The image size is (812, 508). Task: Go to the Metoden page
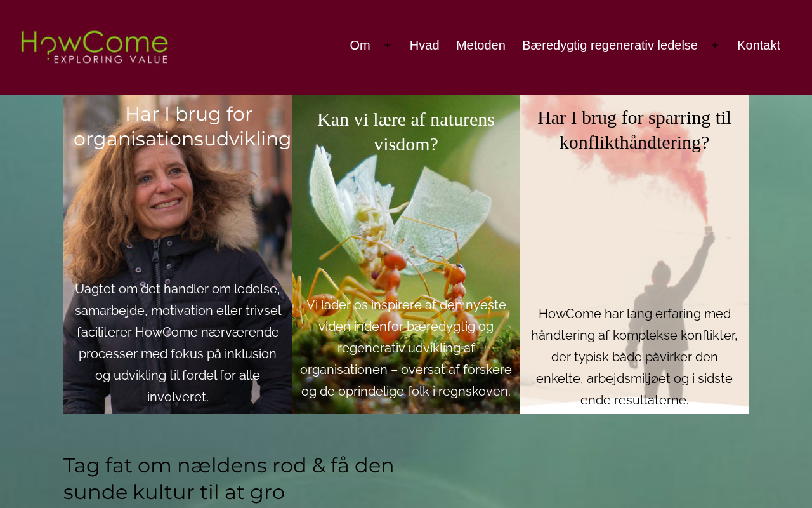[x=481, y=45]
